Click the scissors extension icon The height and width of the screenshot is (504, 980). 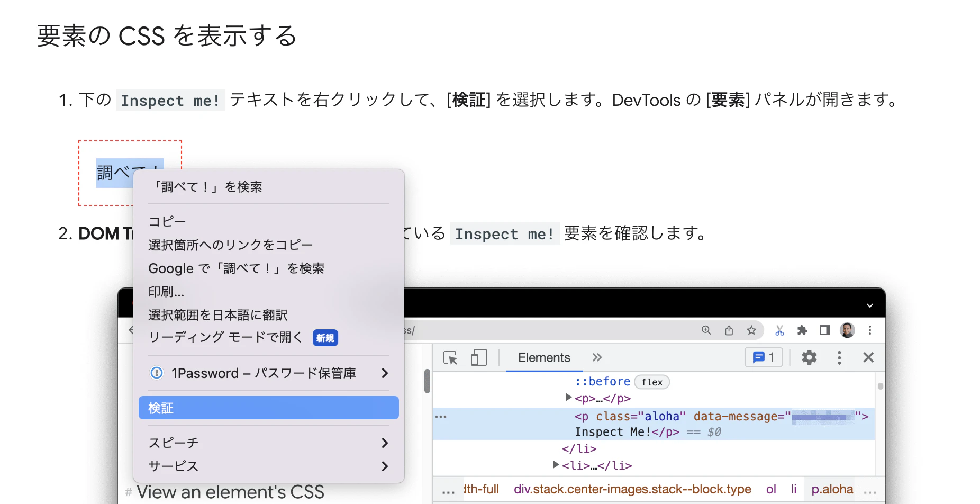(779, 330)
